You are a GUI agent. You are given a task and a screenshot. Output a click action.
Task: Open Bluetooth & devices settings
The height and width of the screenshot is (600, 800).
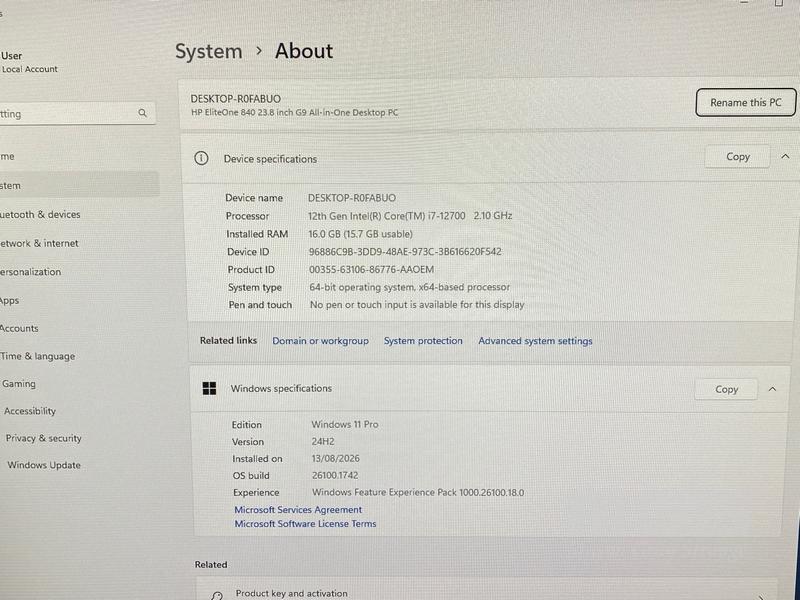tap(40, 214)
